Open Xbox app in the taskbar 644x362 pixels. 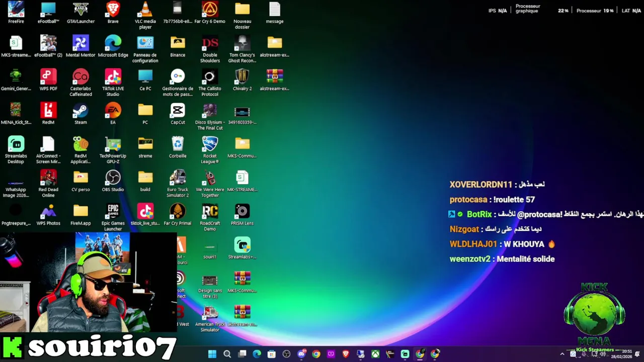coord(375,354)
